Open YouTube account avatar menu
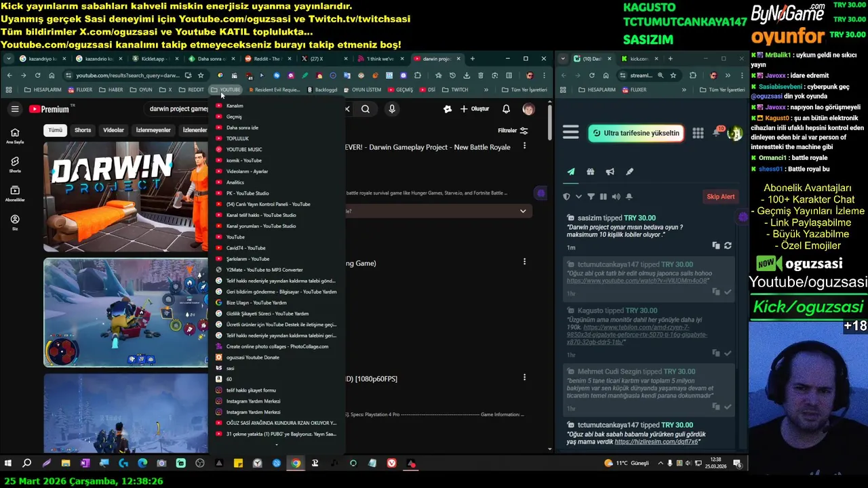Image resolution: width=868 pixels, height=488 pixels. (528, 109)
